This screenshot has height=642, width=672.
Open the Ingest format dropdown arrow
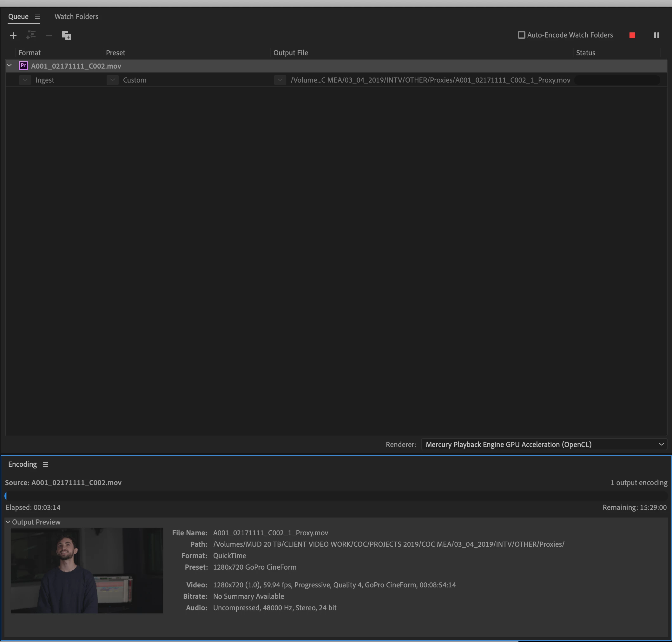(x=25, y=80)
